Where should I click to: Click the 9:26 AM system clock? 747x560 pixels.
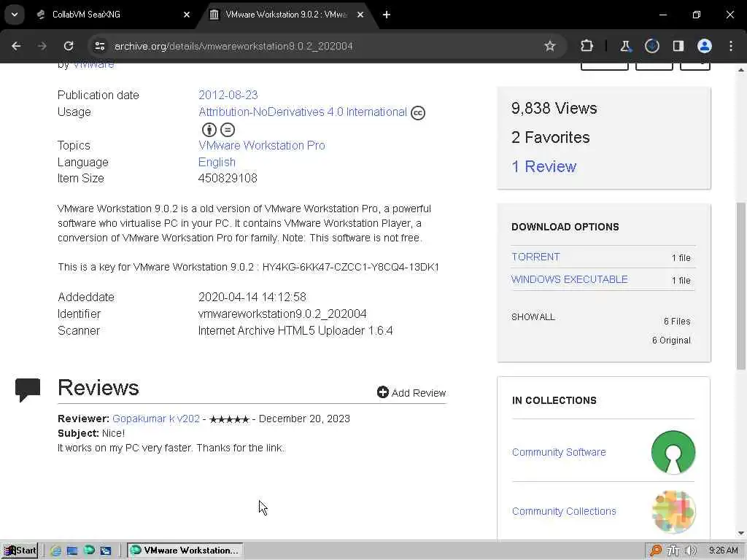point(723,551)
